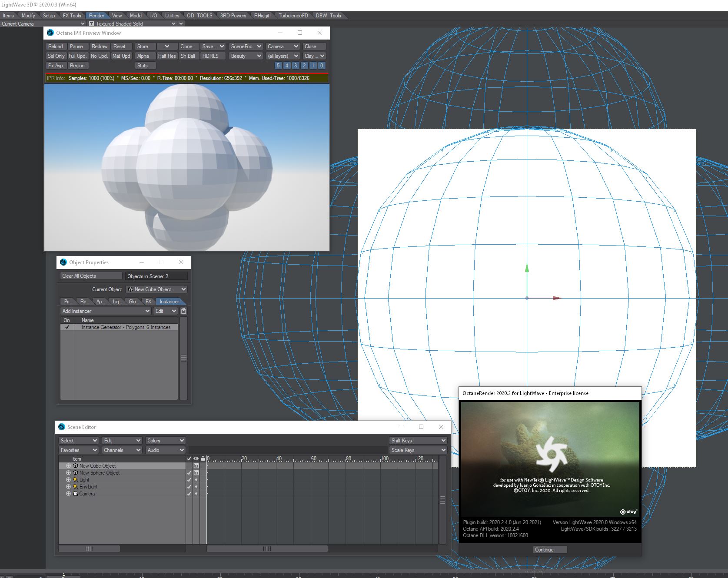Click the "Resolution: 656x392" IPR info text
This screenshot has height=578, width=728.
click(x=221, y=78)
